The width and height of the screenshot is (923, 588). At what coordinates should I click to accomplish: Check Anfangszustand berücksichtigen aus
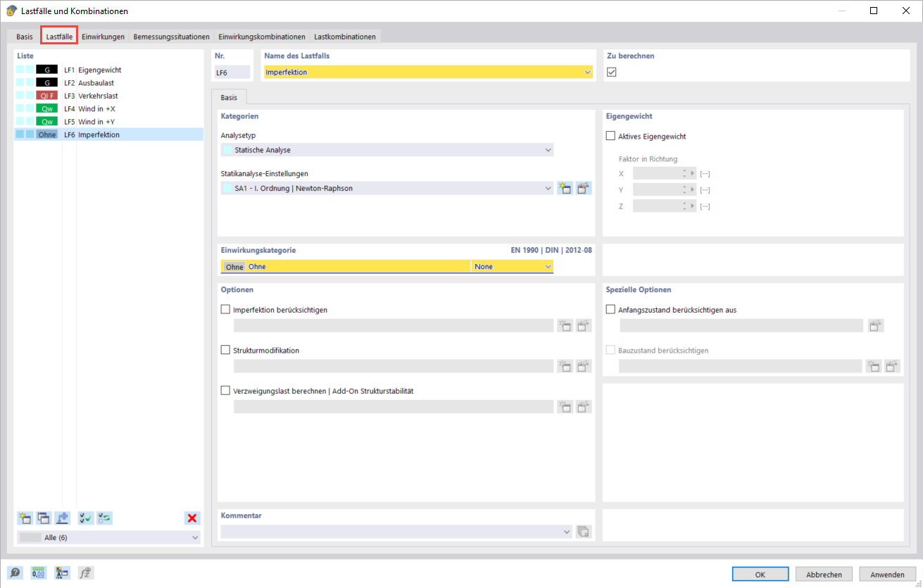[610, 309]
